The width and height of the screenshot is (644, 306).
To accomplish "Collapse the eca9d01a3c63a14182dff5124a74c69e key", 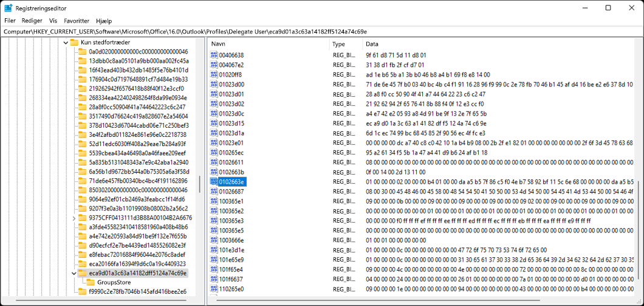I will [x=74, y=273].
